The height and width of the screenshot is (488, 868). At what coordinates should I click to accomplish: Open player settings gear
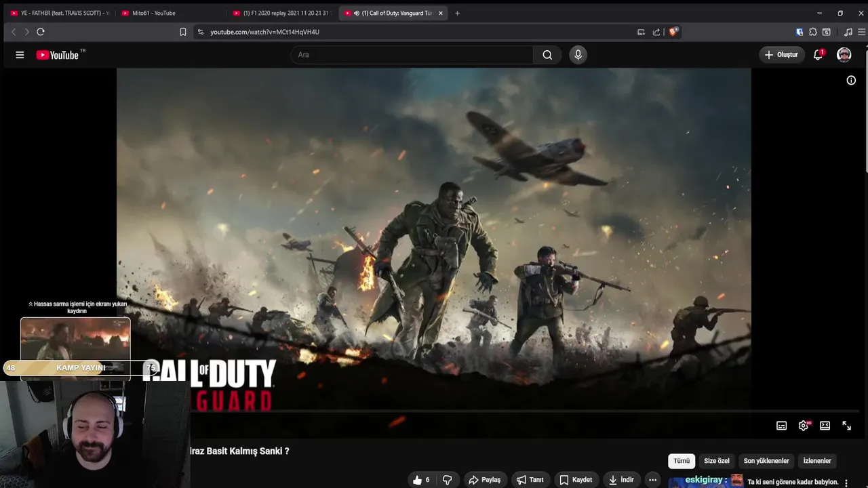tap(804, 426)
